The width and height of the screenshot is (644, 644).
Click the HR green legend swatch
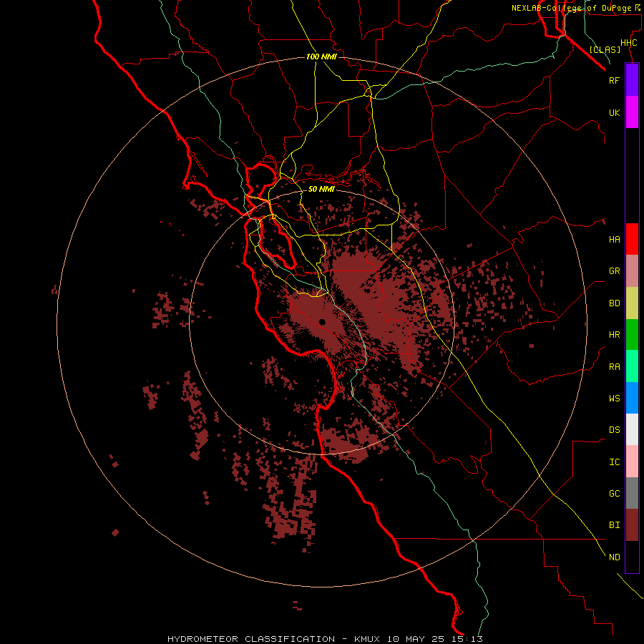(x=632, y=335)
